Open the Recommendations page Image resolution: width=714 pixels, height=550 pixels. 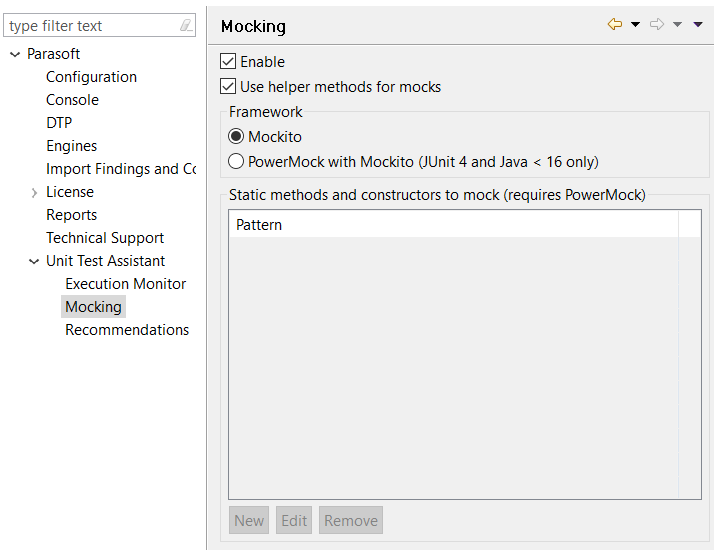point(127,330)
